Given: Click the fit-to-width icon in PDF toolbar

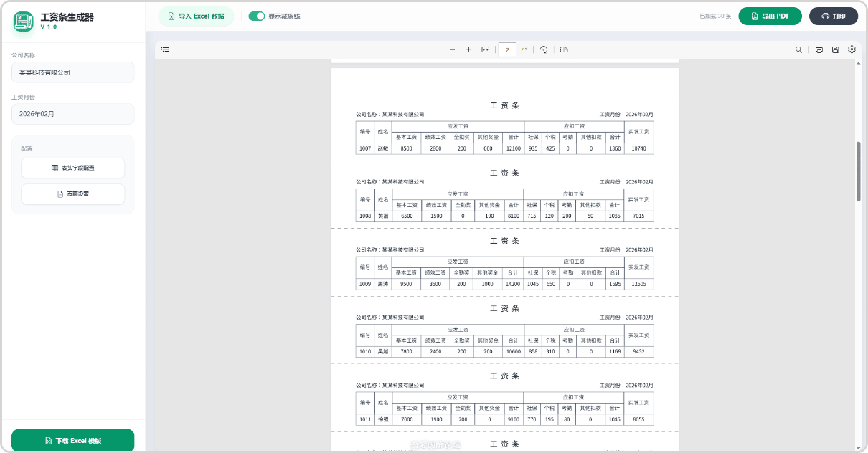Looking at the screenshot, I should click(485, 49).
